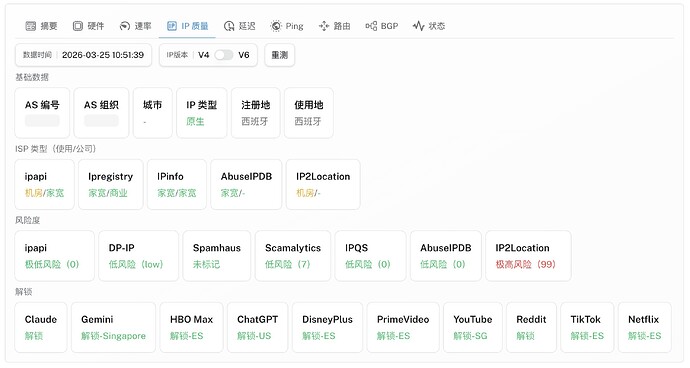Screen dimensions: 690x368
Task: Click the 速率 speedometer icon
Action: tap(125, 26)
